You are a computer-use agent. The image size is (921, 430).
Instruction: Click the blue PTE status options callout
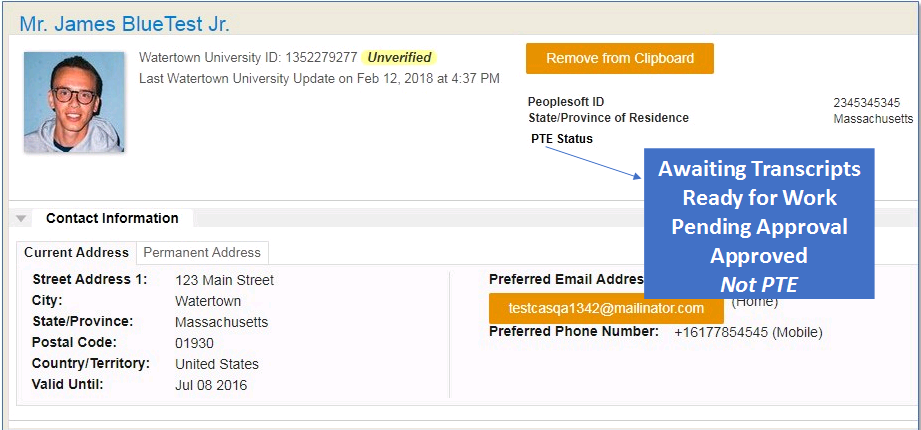point(760,224)
